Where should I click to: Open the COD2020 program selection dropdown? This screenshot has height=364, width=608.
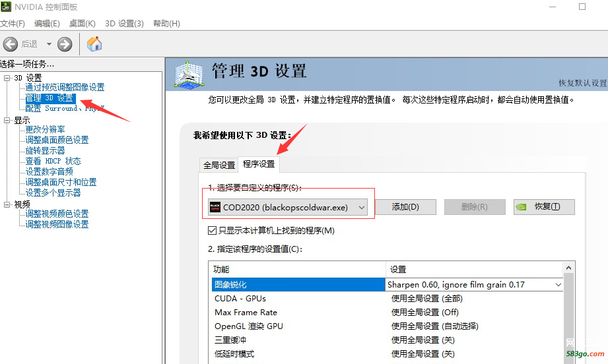288,208
